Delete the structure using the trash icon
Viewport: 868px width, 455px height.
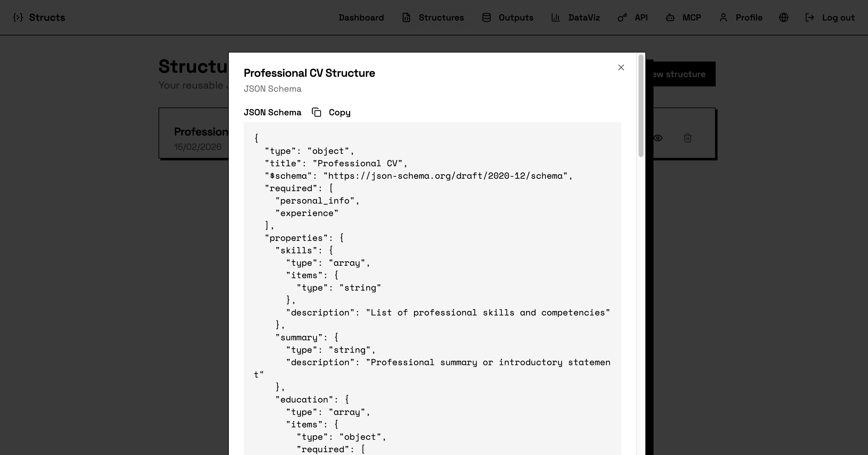click(687, 138)
